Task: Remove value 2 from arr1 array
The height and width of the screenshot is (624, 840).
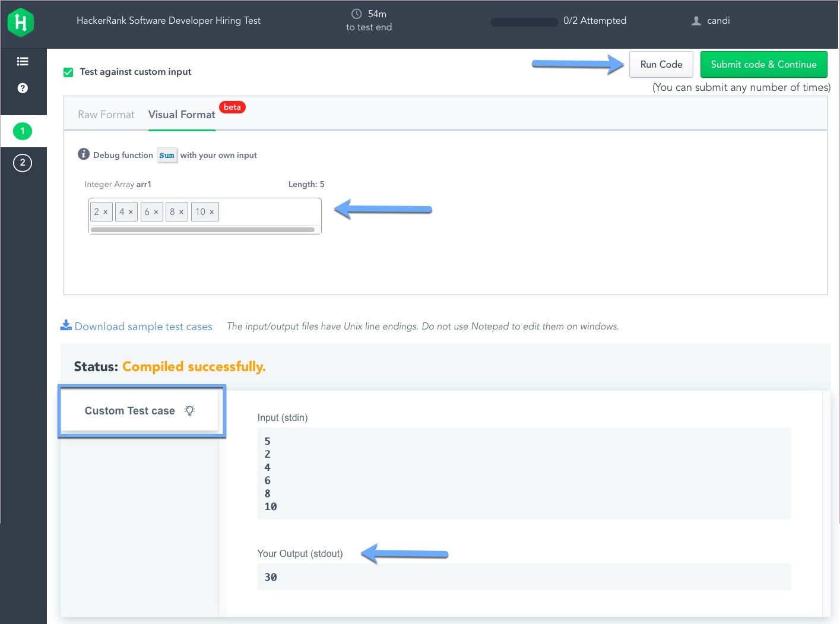Action: coord(106,212)
